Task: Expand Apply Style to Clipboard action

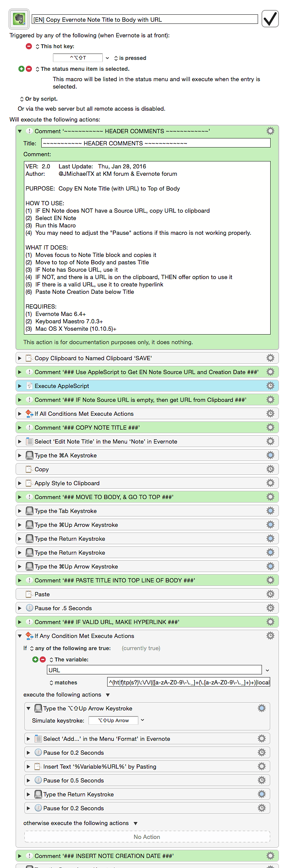Action: [x=20, y=483]
